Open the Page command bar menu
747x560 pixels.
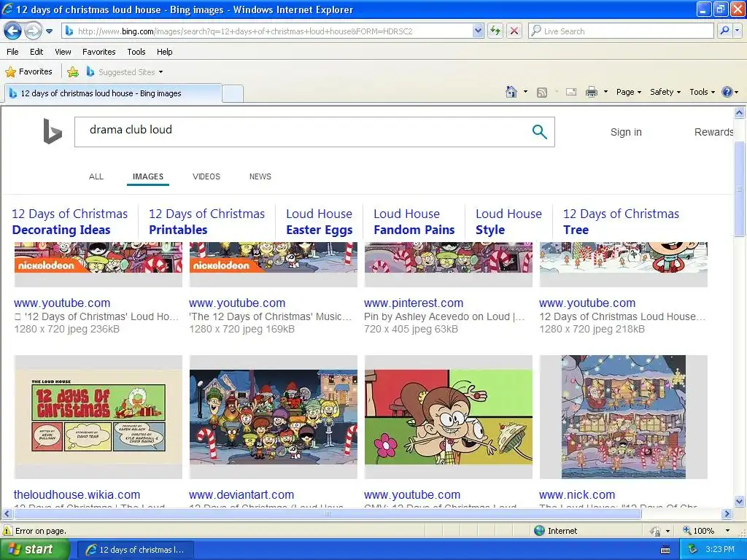[628, 92]
